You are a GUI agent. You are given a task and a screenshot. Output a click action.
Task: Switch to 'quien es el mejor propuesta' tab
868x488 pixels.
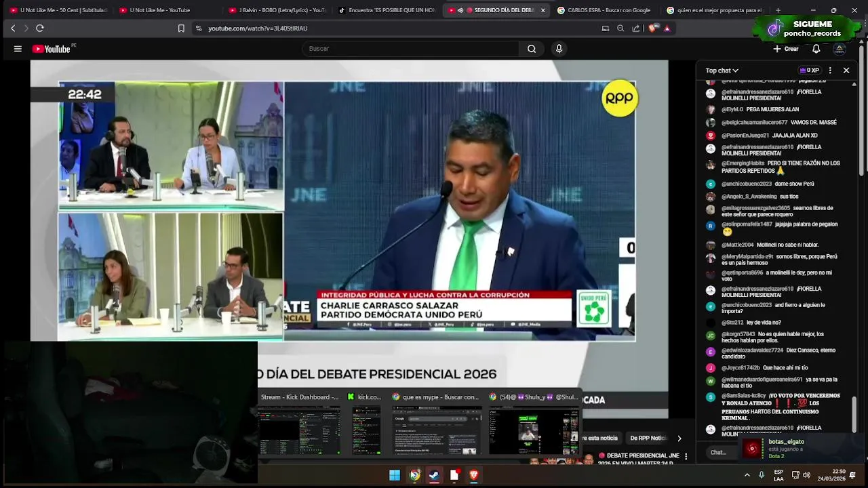pos(715,10)
